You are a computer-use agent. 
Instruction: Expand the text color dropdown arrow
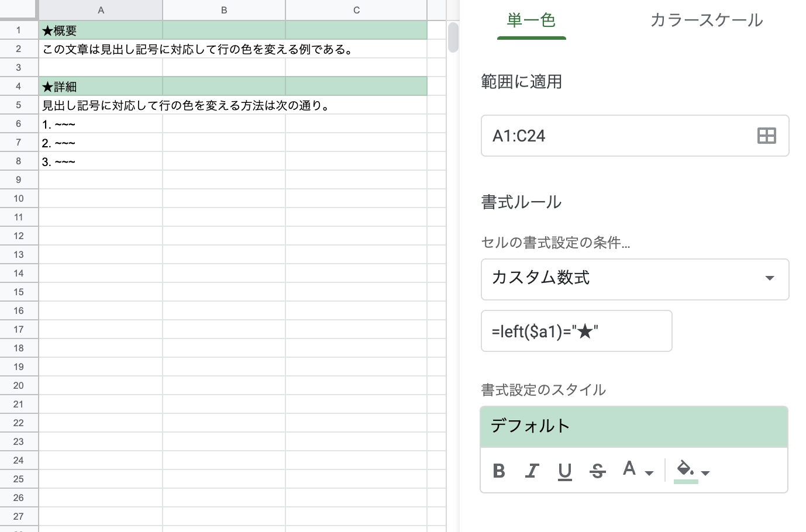coord(649,473)
